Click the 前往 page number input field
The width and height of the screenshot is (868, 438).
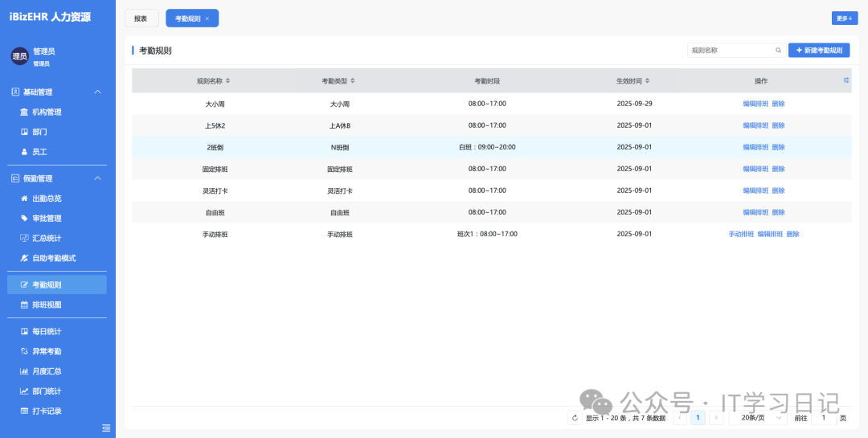click(x=823, y=418)
